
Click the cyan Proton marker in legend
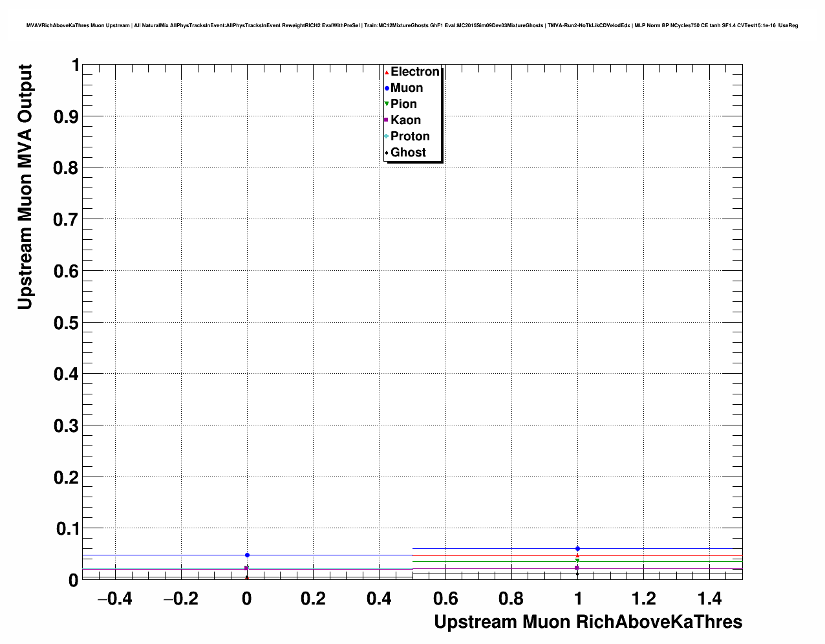pos(387,136)
